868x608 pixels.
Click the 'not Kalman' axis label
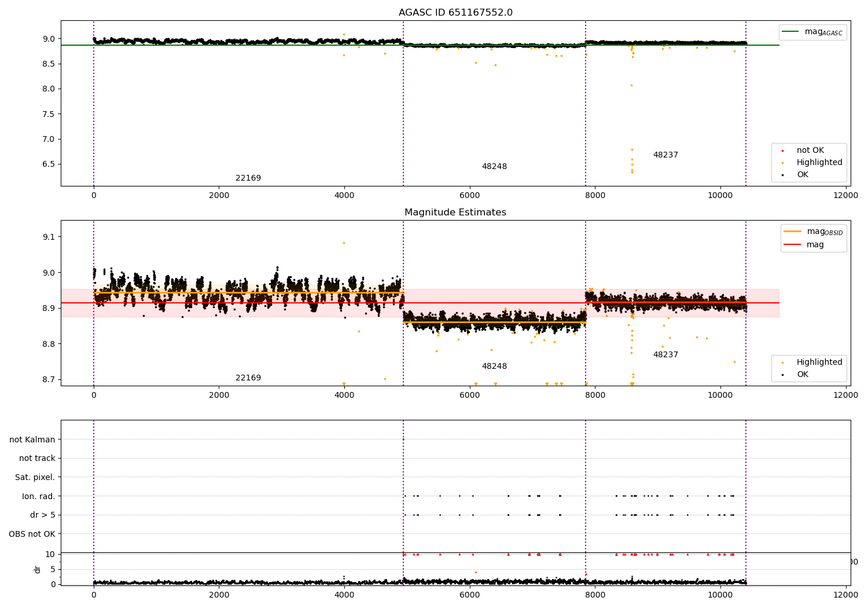[x=32, y=439]
